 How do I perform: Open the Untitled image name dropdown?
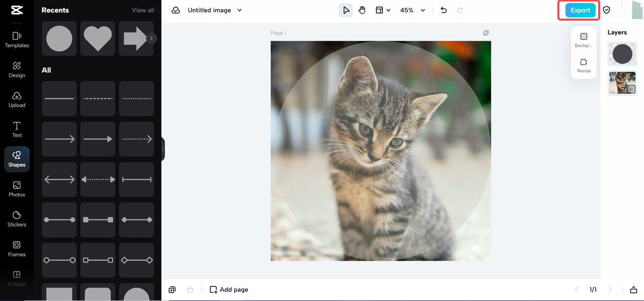(x=215, y=10)
